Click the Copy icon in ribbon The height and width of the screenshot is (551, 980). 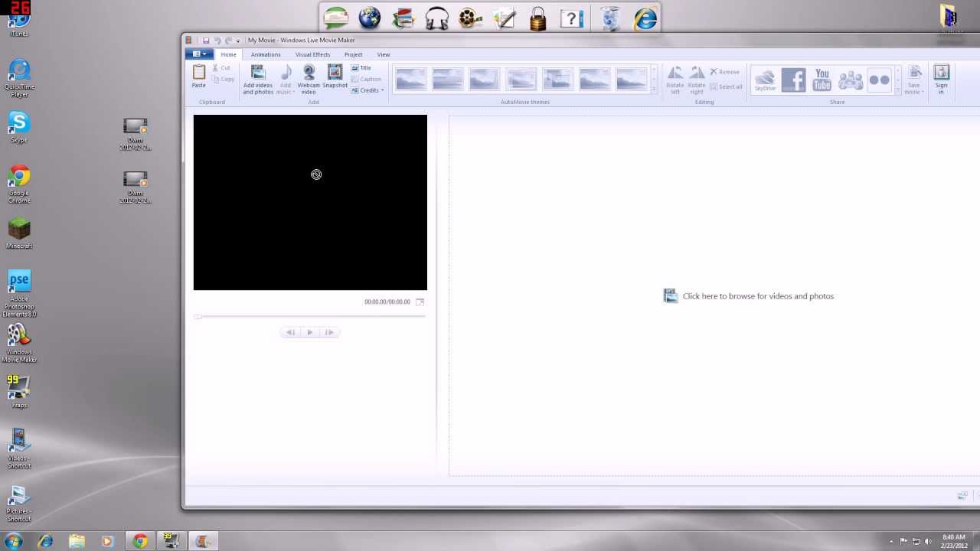216,79
